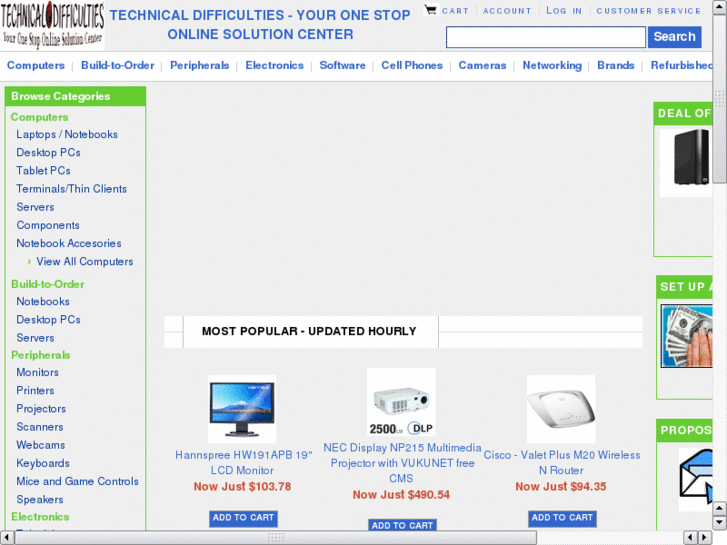This screenshot has width=727, height=545.
Task: Open Speakers category
Action: (39, 500)
